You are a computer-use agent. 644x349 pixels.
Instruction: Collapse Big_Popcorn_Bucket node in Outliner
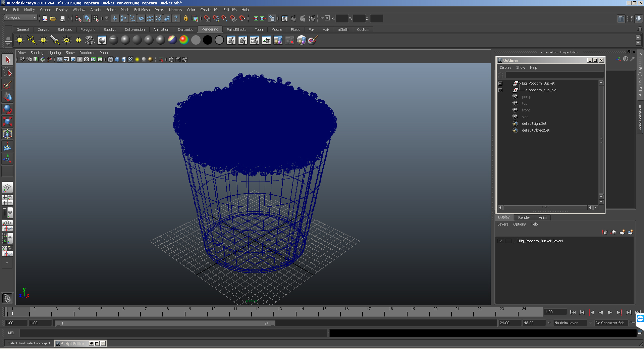click(500, 83)
